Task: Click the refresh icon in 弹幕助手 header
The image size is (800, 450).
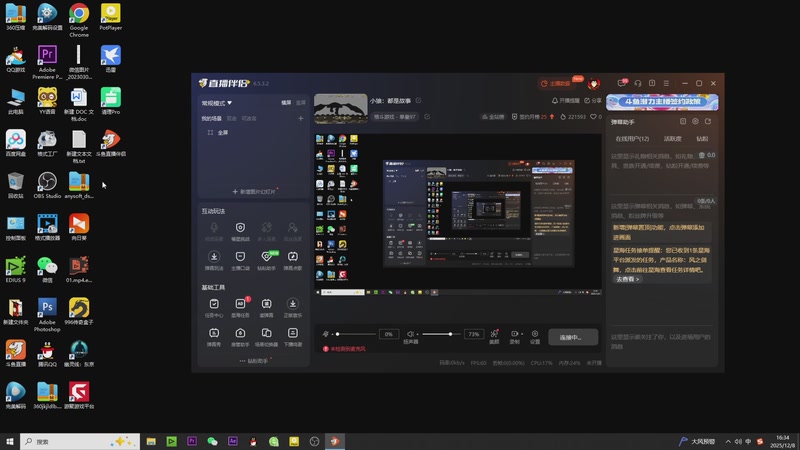Action: (x=708, y=121)
